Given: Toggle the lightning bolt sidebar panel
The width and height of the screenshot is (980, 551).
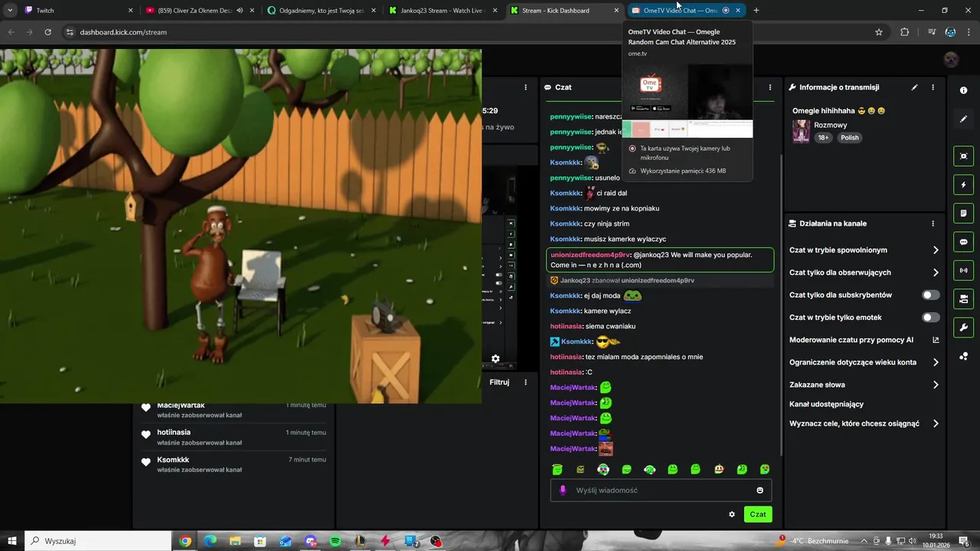Looking at the screenshot, I should (963, 184).
